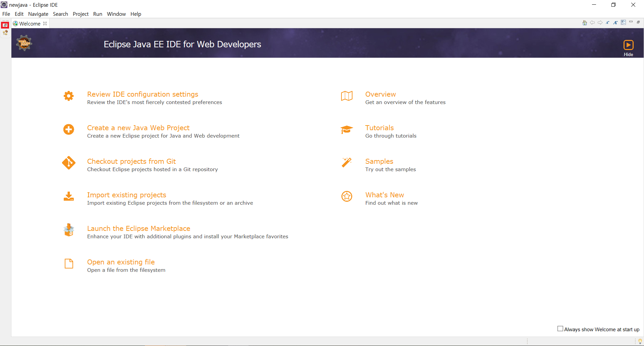Image resolution: width=644 pixels, height=346 pixels.
Task: Click the plus circle new project icon
Action: (x=69, y=129)
